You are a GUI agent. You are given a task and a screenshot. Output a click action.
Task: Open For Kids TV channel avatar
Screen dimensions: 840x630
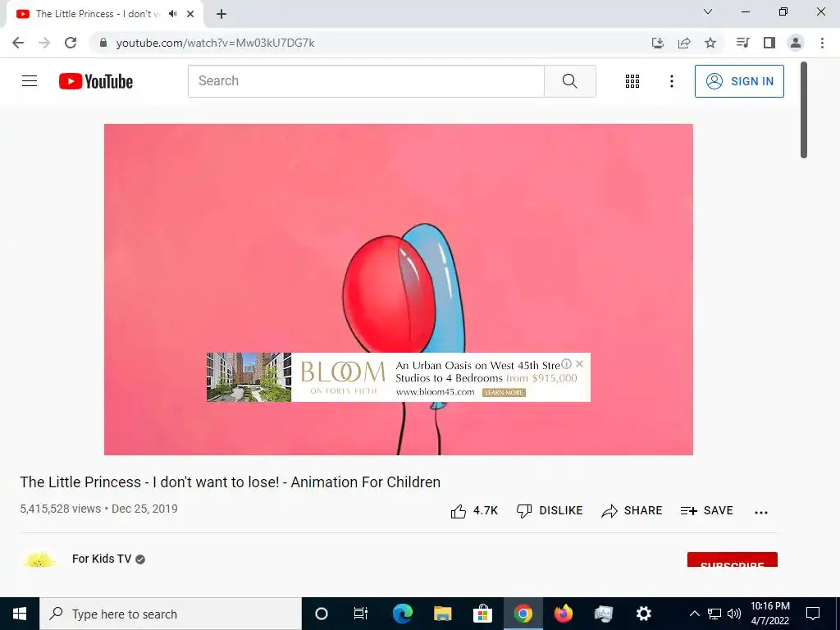(x=39, y=559)
